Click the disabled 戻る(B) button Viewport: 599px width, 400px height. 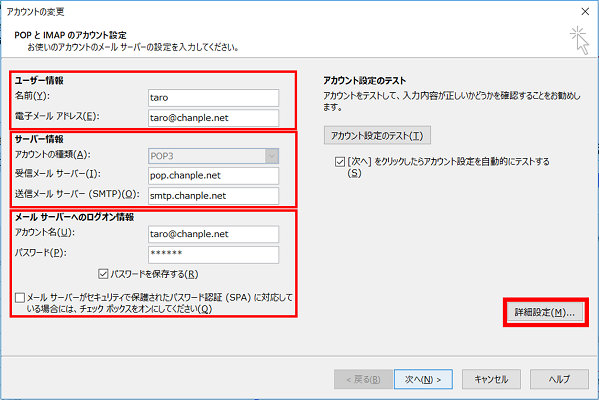coord(363,379)
